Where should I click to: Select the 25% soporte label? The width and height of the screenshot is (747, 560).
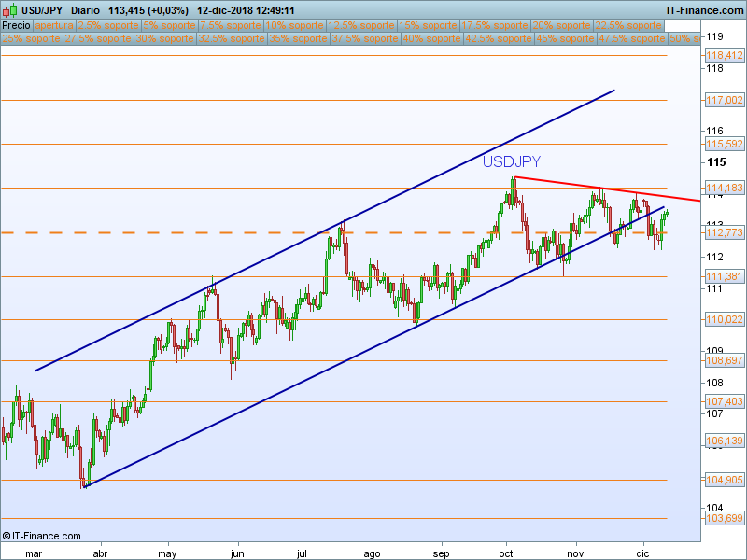tap(33, 39)
